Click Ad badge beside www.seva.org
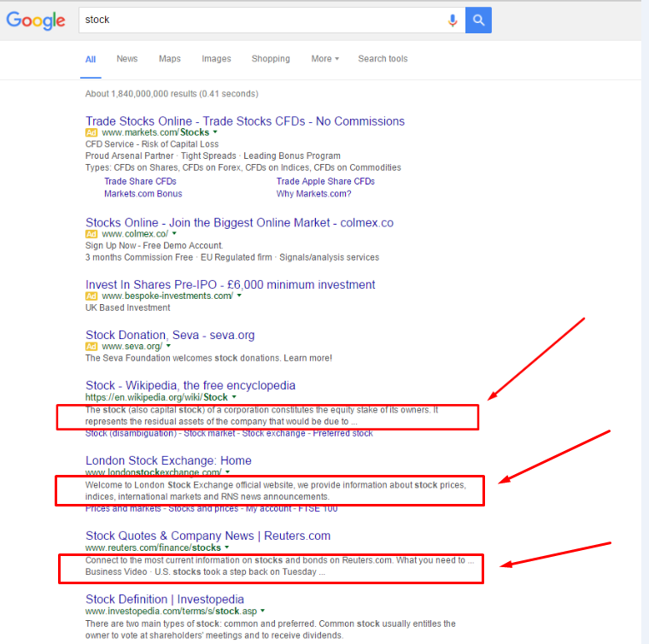 click(91, 347)
